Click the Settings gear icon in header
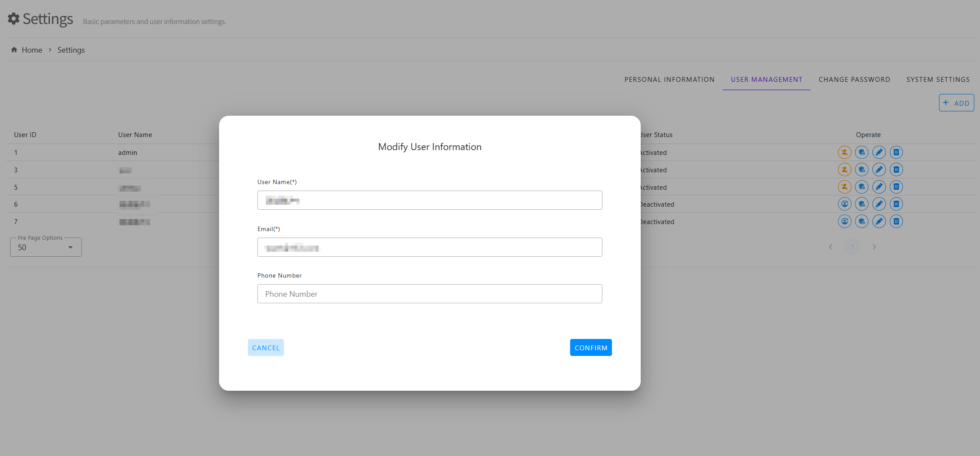This screenshot has width=980, height=456. click(14, 19)
